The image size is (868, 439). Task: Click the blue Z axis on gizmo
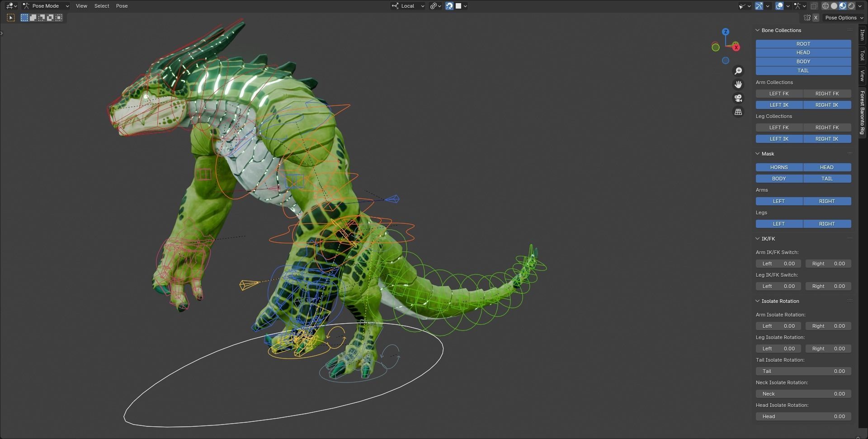coord(726,32)
